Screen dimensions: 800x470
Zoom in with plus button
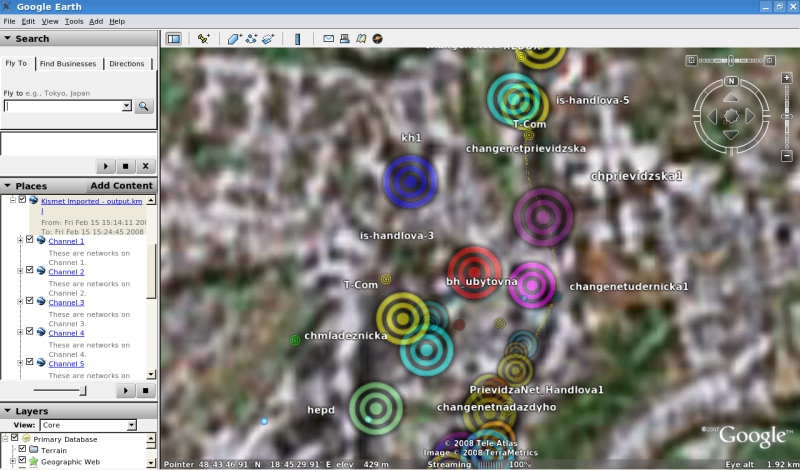(787, 78)
